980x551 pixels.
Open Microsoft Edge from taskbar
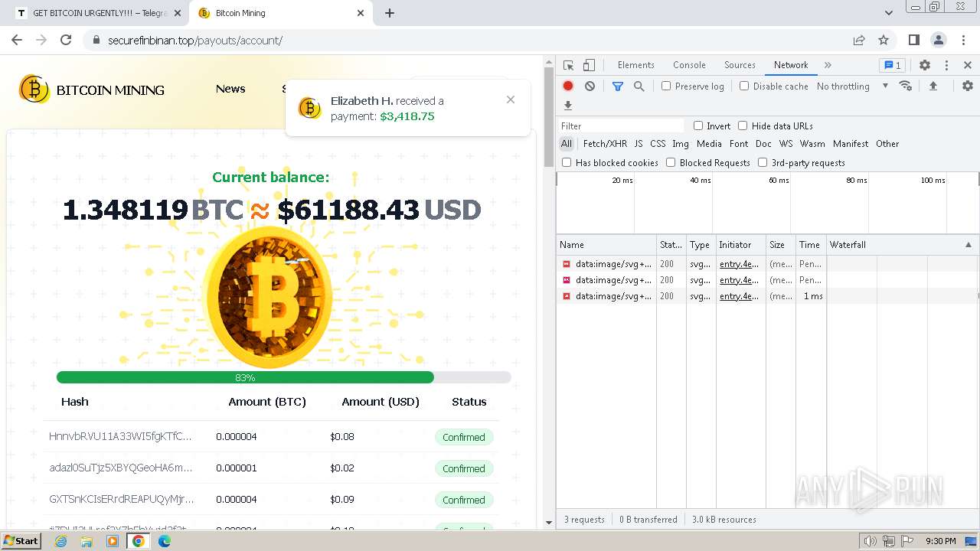pyautogui.click(x=165, y=541)
